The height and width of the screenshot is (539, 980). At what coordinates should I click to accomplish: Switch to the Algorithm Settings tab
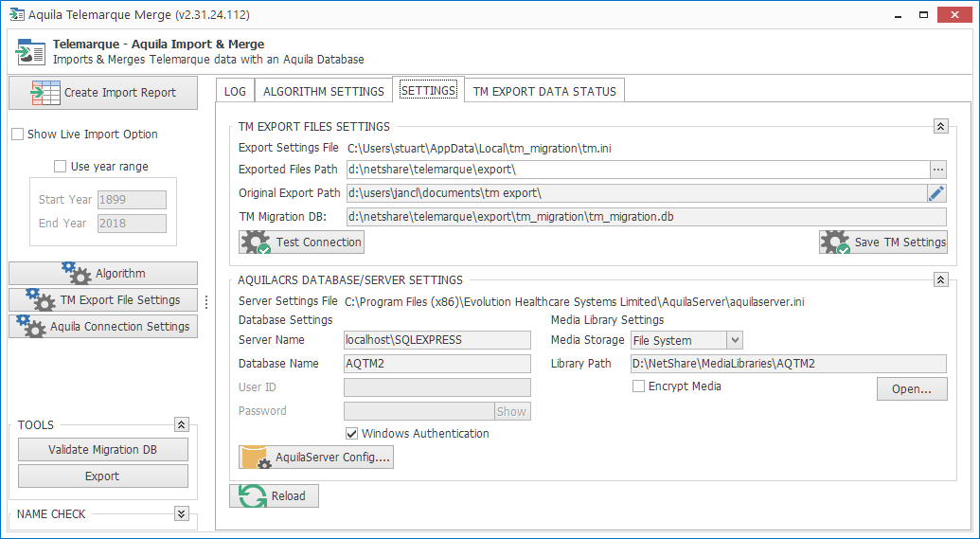pos(323,91)
